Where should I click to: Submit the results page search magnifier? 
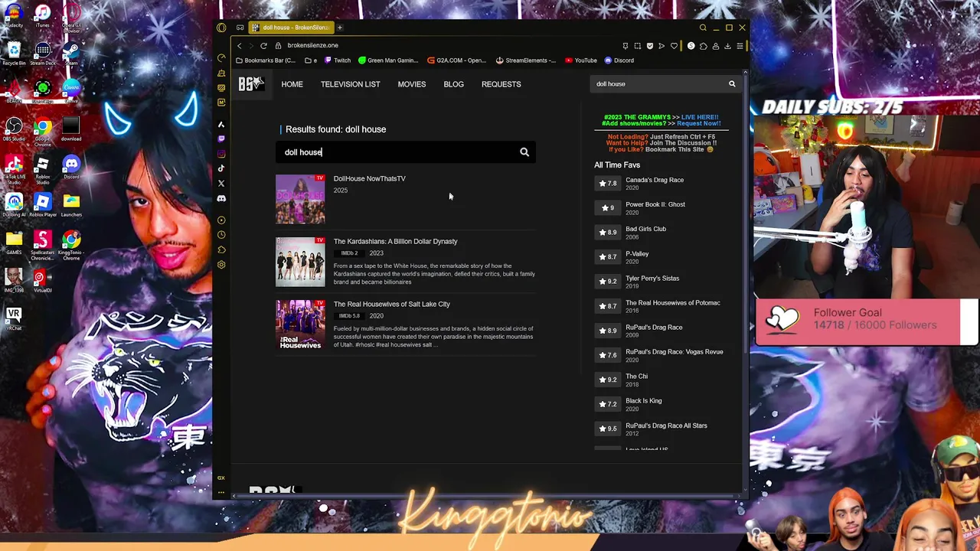524,152
